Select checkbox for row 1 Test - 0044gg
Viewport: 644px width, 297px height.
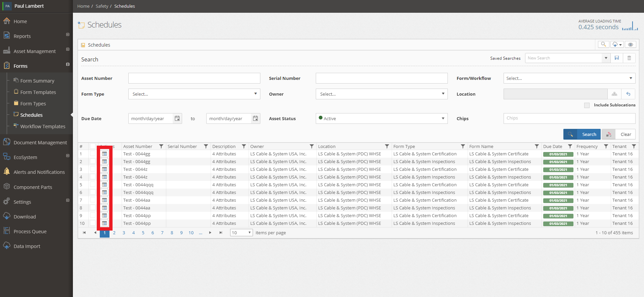(x=92, y=153)
